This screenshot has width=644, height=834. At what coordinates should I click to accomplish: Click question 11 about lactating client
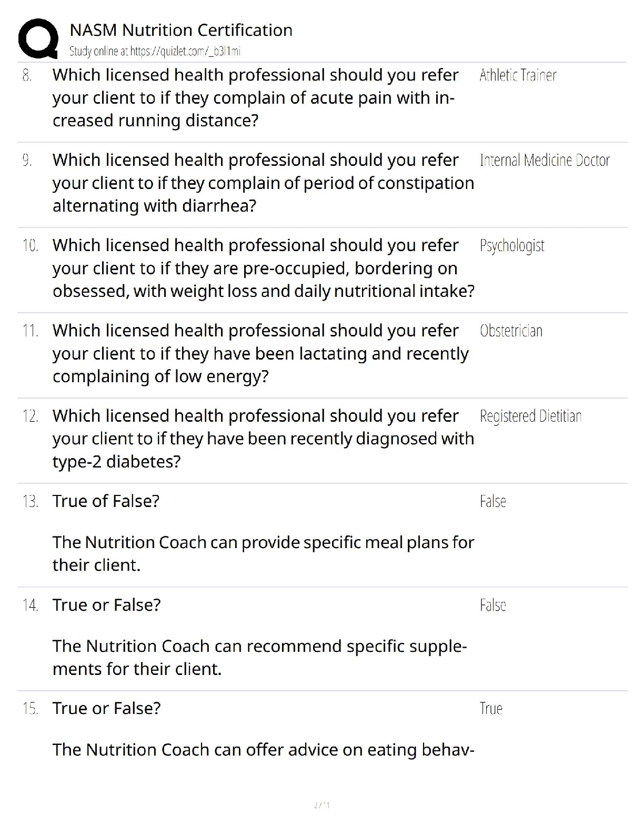(x=260, y=353)
